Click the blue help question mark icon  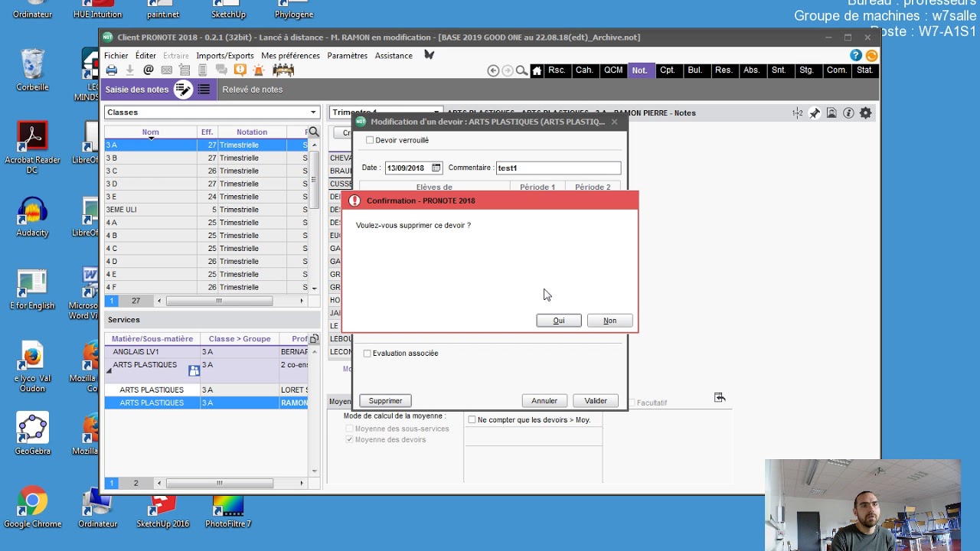pos(856,55)
